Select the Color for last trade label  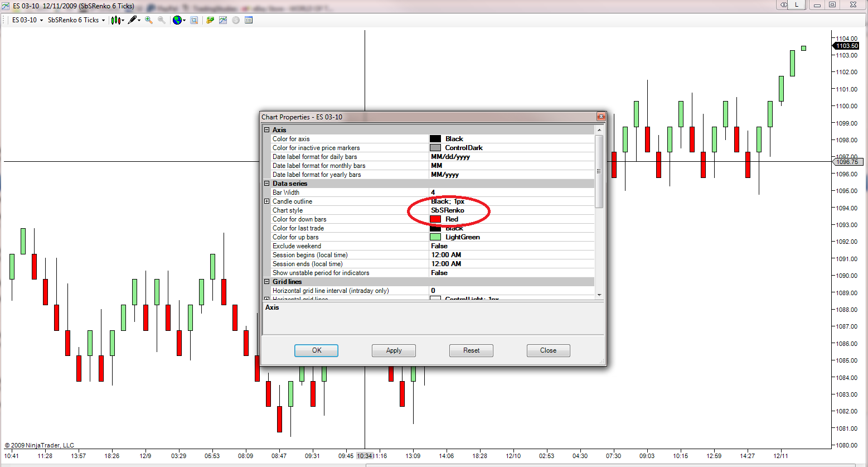[298, 228]
